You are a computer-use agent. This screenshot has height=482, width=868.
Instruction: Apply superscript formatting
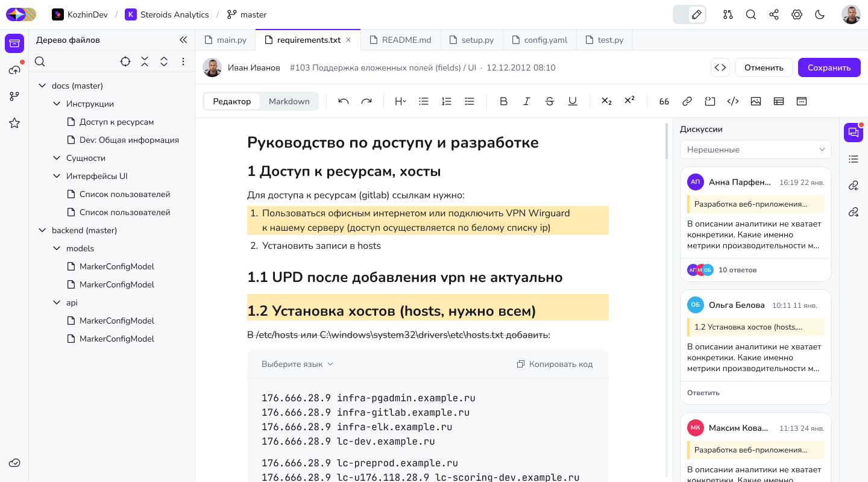pos(630,101)
